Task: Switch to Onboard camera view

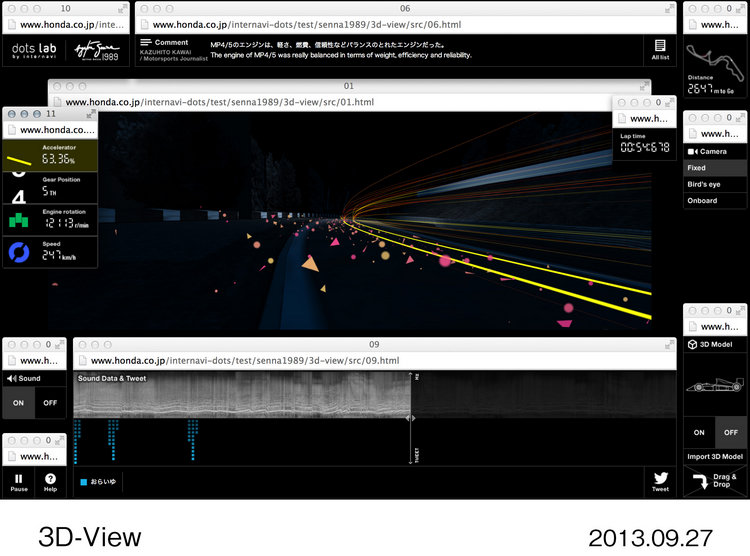Action: pos(715,201)
